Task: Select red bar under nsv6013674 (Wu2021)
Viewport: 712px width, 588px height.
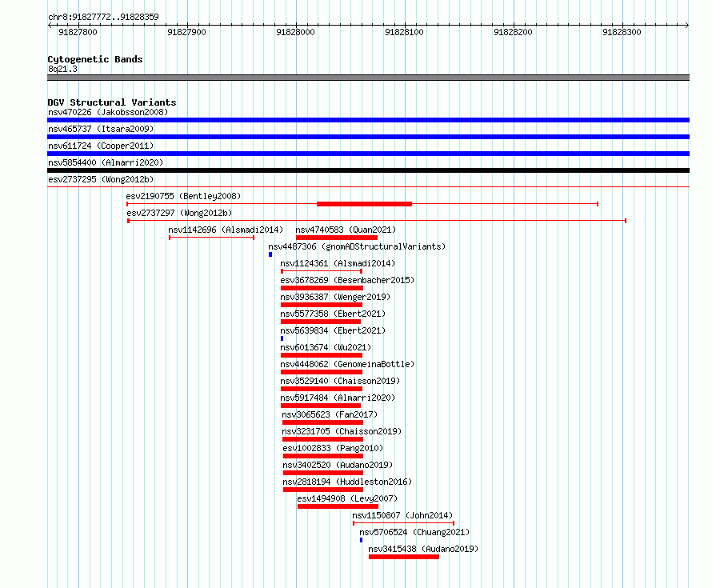Action: pos(322,355)
